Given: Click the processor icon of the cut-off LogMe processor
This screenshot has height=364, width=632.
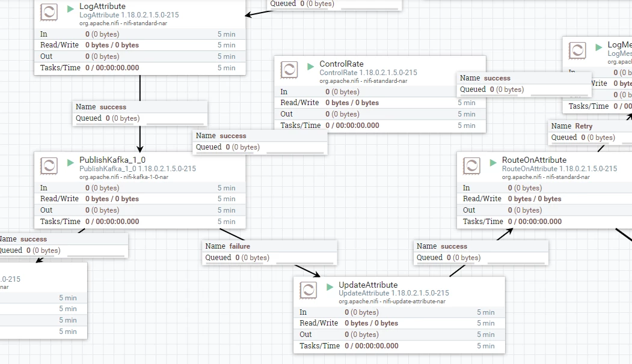Looking at the screenshot, I should coord(577,50).
